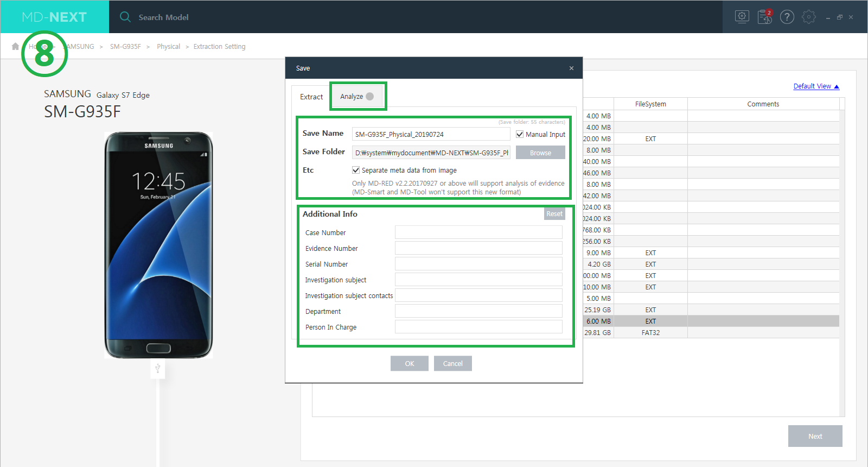This screenshot has height=467, width=868.
Task: Click the Physical breadcrumb item
Action: point(168,47)
